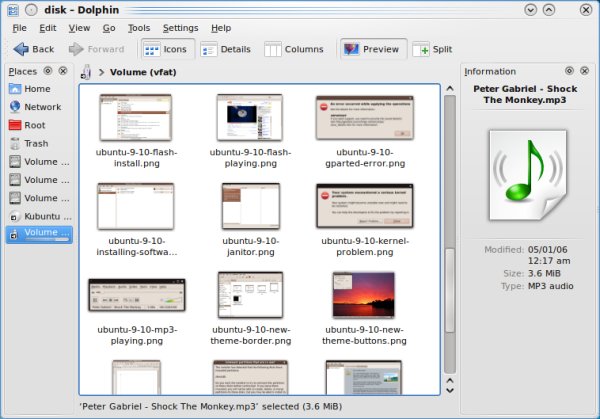Screen dimensions: 600x419
Task: Click the device icon left of breadcrumb
Action: pos(88,72)
